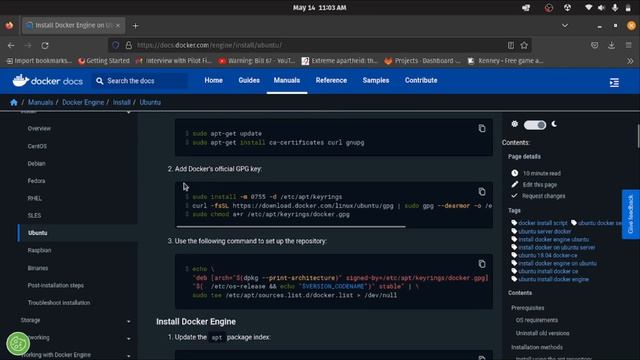The height and width of the screenshot is (360, 640).
Task: Open the Overview sidebar item
Action: [x=39, y=129]
